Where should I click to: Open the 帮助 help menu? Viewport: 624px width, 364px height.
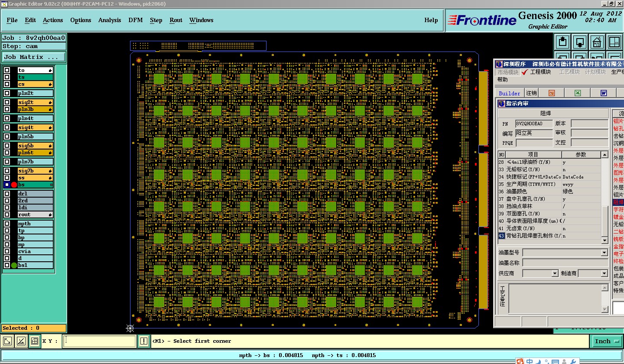(503, 80)
